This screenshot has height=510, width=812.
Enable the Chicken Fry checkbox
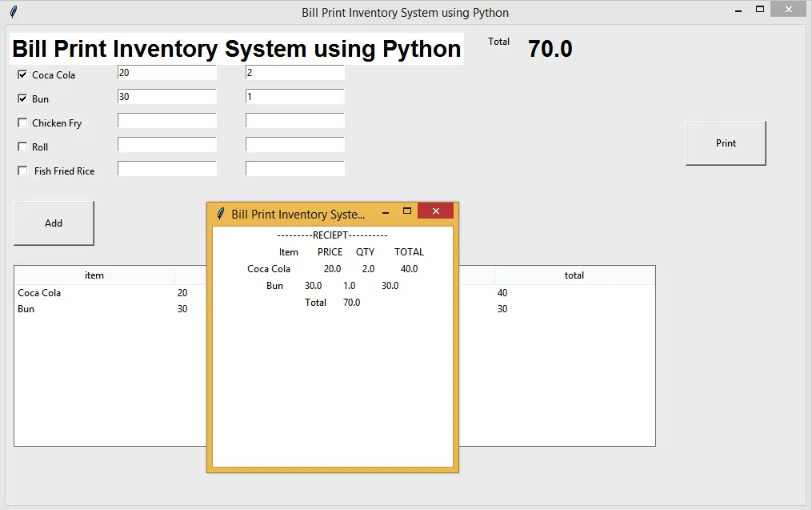(22, 122)
